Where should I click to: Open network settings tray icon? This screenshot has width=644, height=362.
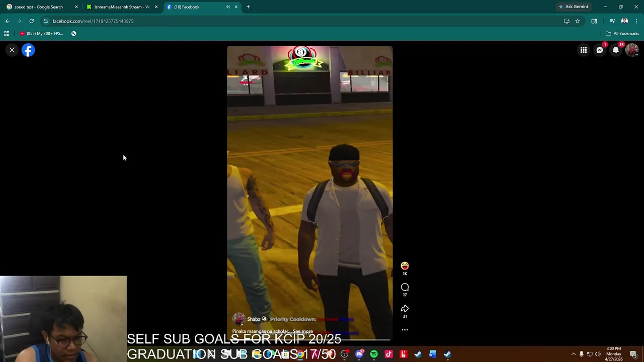589,354
